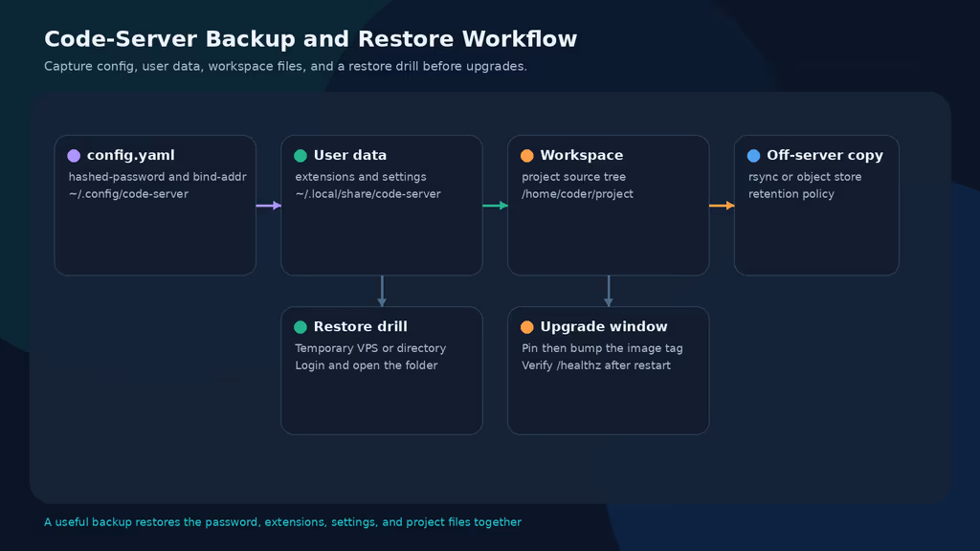This screenshot has height=551, width=980.
Task: Click the purple dot beside config.yaml
Action: point(74,156)
